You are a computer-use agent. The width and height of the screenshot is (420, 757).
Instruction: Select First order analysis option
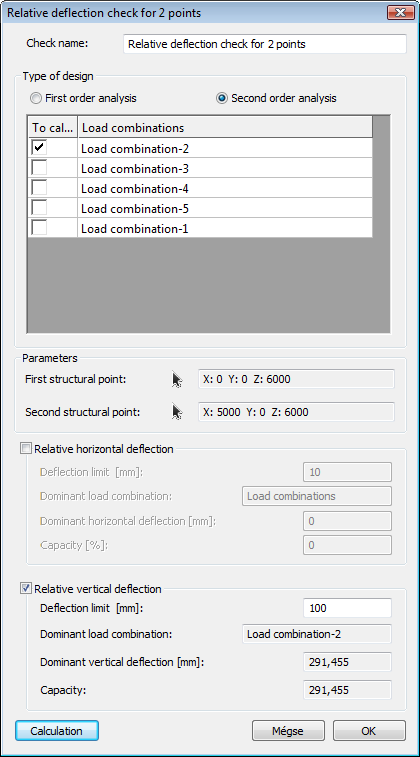coord(36,98)
